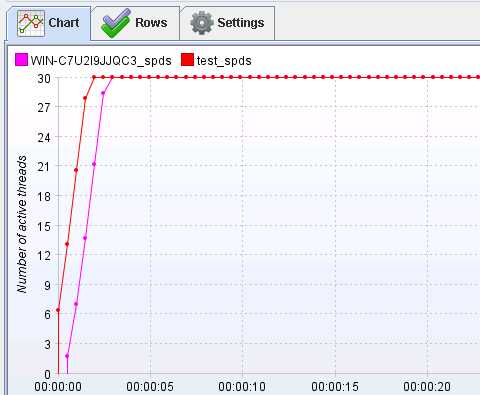Click the Y-axis value 12
The image size is (480, 395).
click(44, 256)
